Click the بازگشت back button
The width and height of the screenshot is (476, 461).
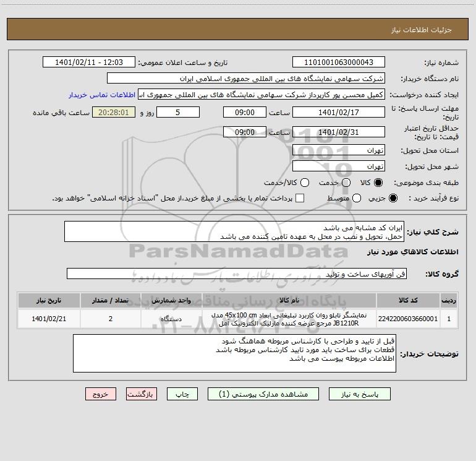142,394
